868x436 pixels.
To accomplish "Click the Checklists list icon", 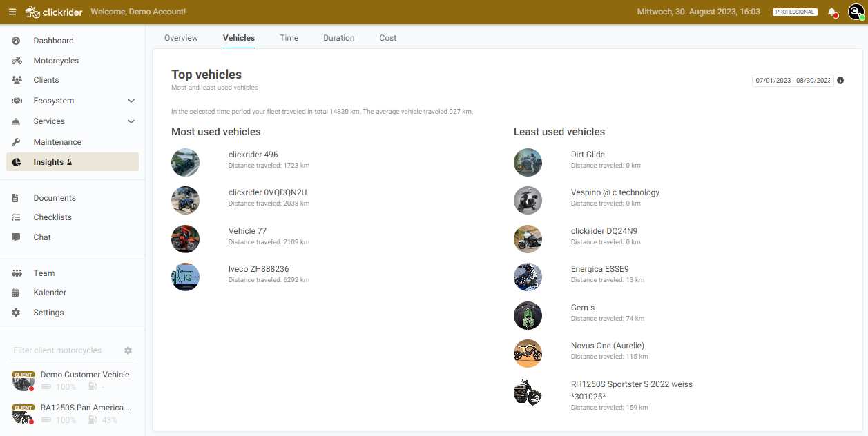I will click(x=17, y=217).
